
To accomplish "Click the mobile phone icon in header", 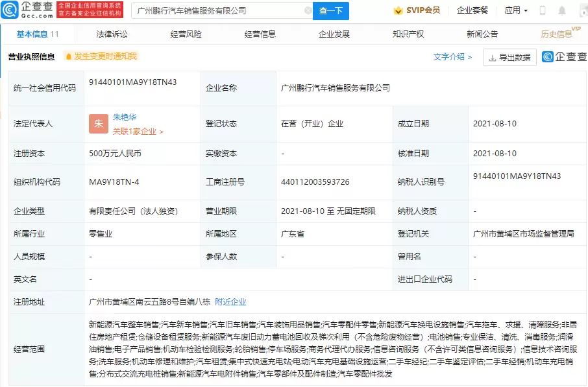I will 543,10.
